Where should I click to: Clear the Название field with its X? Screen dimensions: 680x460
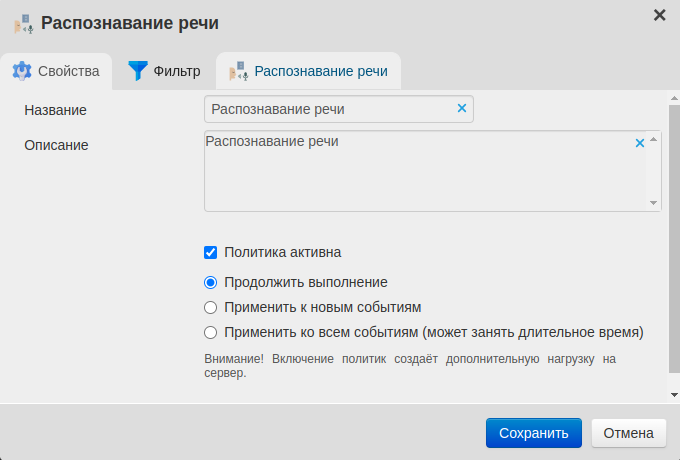tap(462, 108)
